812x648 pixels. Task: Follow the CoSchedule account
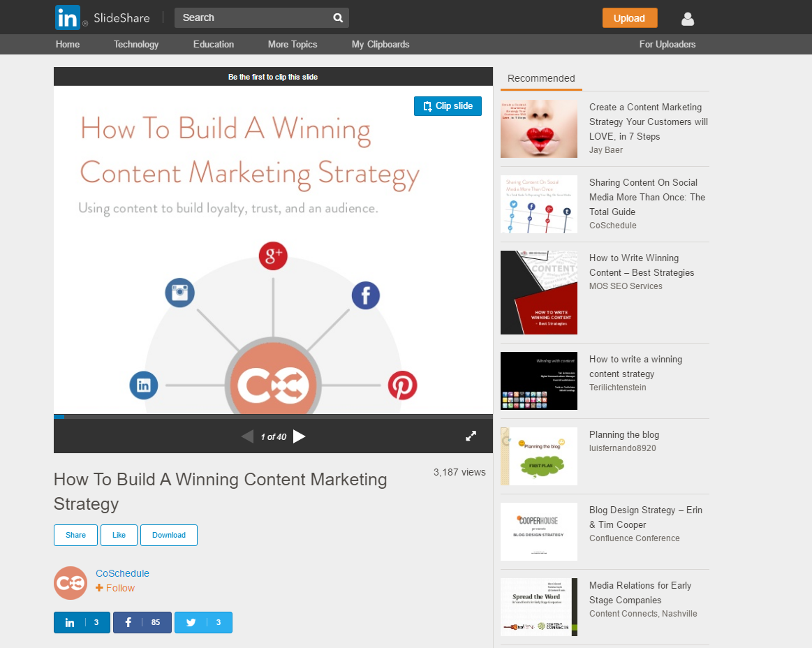[115, 588]
